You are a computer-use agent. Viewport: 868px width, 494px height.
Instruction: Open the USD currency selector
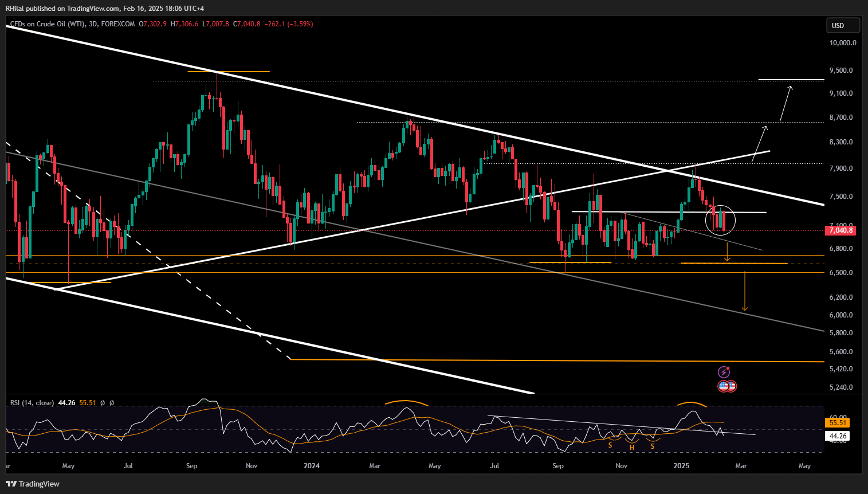[x=843, y=25]
